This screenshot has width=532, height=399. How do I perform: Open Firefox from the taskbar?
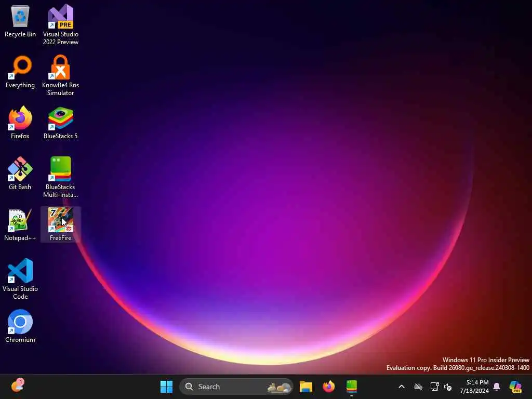[328, 387]
